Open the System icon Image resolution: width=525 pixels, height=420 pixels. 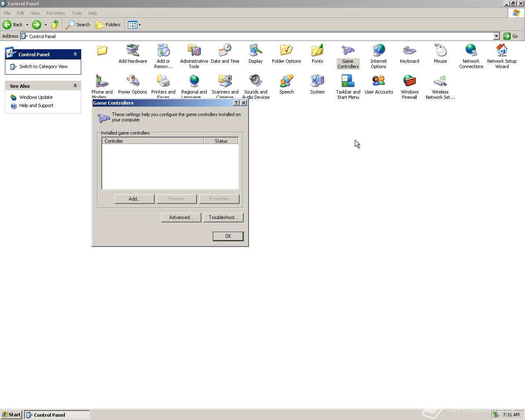tap(317, 84)
